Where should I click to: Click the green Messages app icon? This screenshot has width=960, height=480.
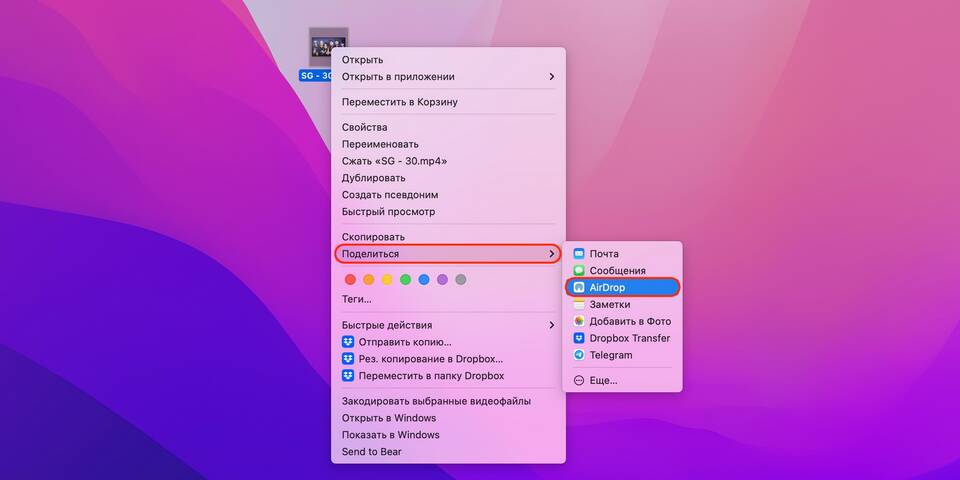pyautogui.click(x=579, y=271)
